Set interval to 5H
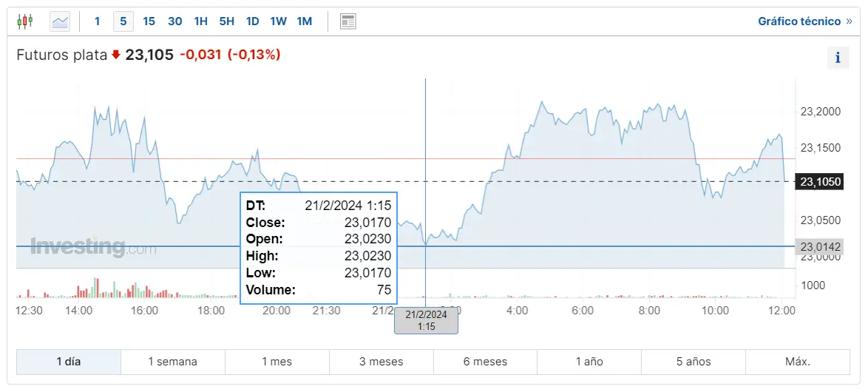 (x=226, y=21)
